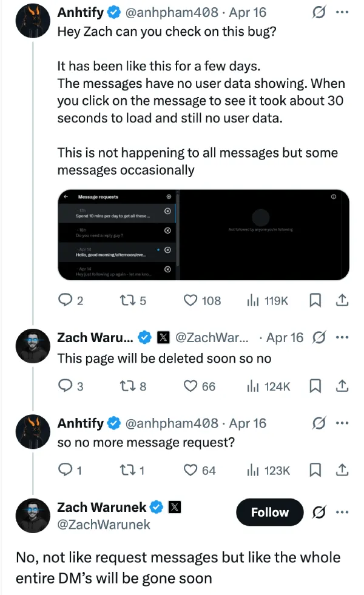
Task: Follow Zach Warunek
Action: pyautogui.click(x=269, y=513)
